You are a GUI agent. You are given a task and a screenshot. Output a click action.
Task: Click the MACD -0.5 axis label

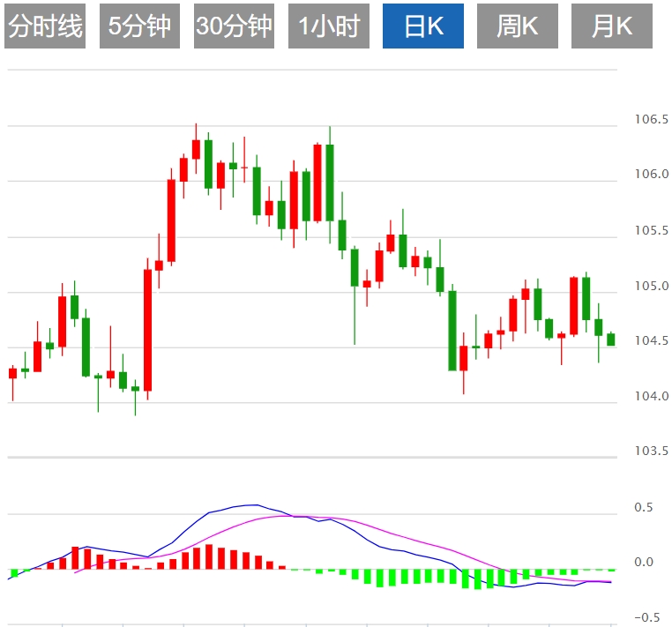646,617
